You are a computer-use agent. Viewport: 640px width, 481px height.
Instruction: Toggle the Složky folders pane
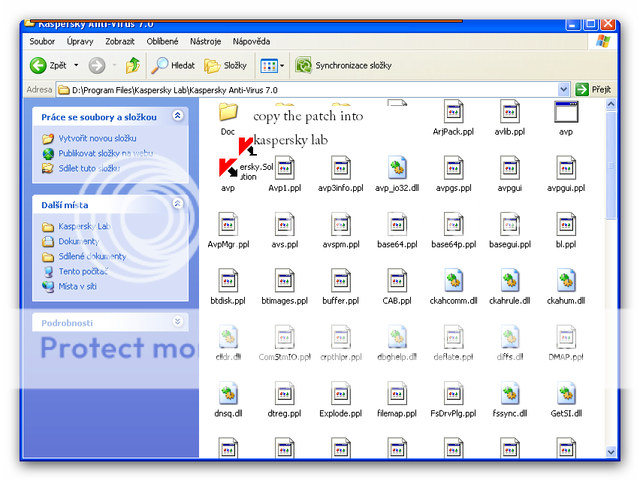[x=225, y=65]
